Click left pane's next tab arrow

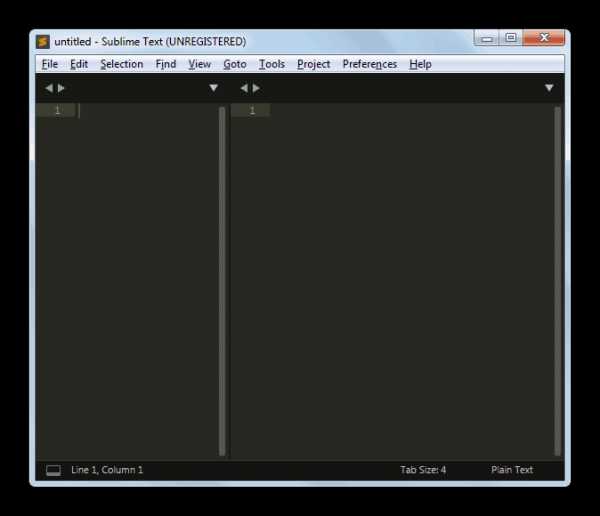coord(61,88)
